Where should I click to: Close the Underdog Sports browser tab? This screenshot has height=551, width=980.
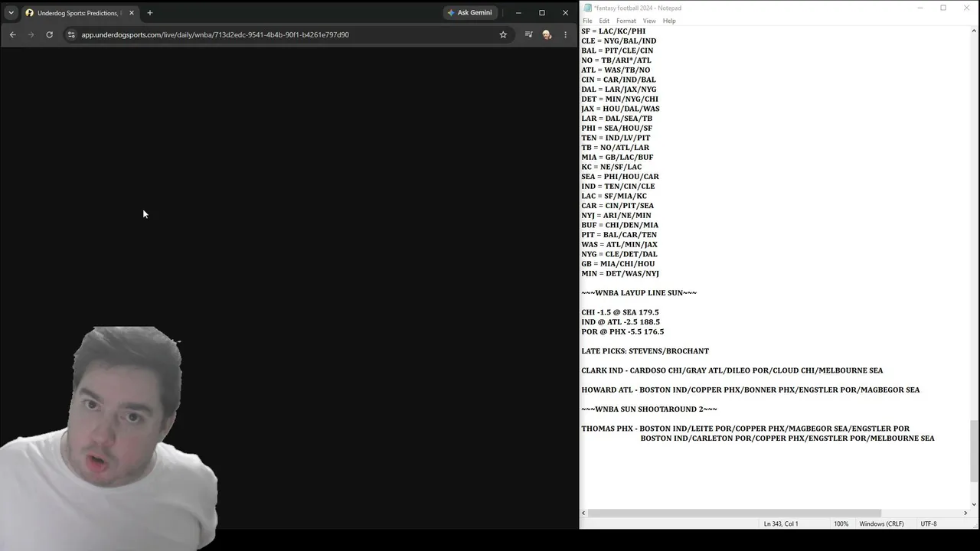[x=132, y=13]
